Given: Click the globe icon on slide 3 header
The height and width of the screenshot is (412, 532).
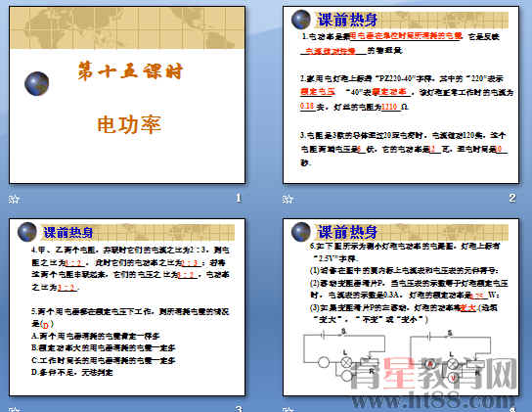Looking at the screenshot, I should (27, 232).
